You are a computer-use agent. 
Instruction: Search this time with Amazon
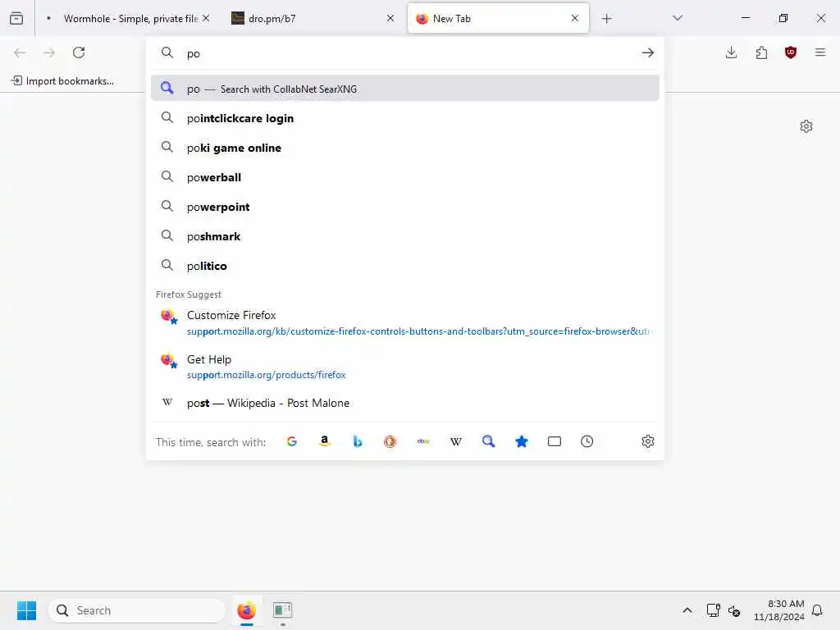pyautogui.click(x=325, y=441)
